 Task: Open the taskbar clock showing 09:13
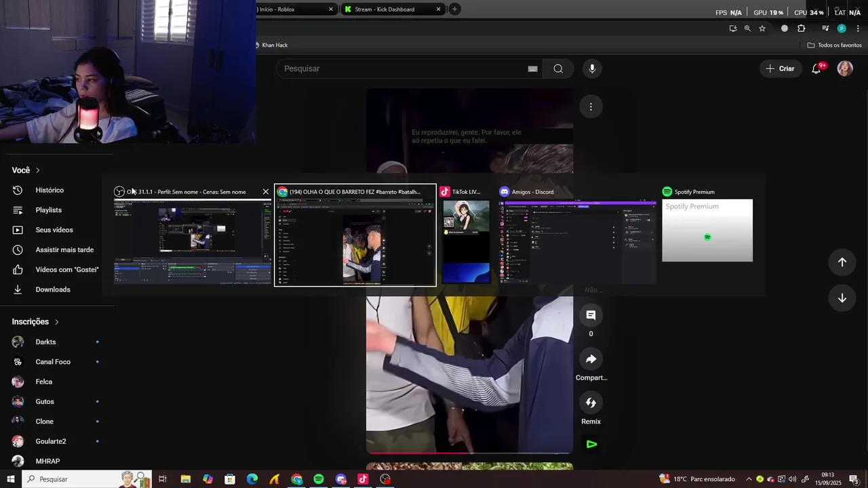pyautogui.click(x=828, y=479)
